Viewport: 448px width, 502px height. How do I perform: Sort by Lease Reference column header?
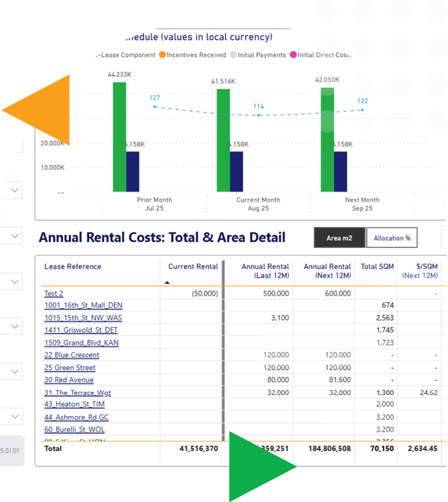tap(73, 267)
